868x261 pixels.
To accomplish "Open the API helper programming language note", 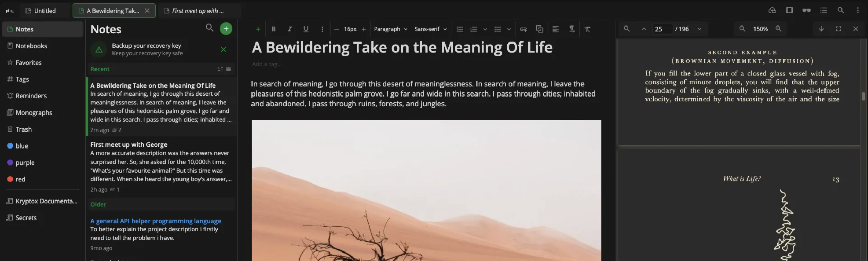I will click(161, 234).
